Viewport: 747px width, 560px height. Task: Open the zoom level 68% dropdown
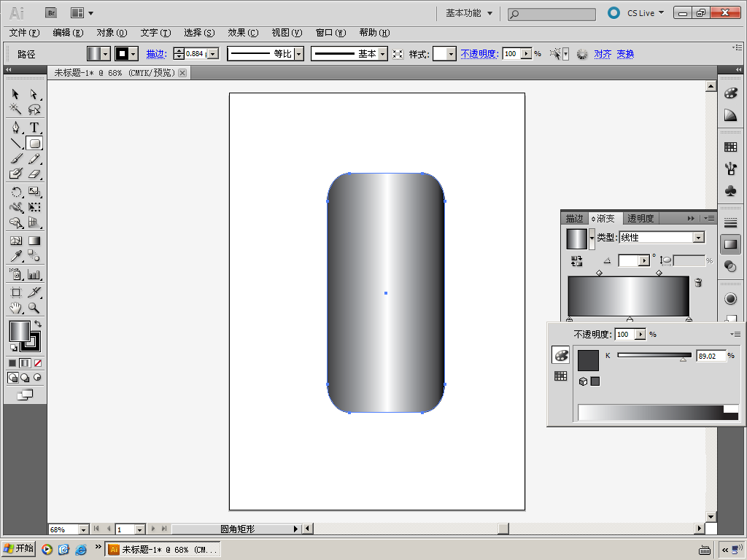coord(82,529)
